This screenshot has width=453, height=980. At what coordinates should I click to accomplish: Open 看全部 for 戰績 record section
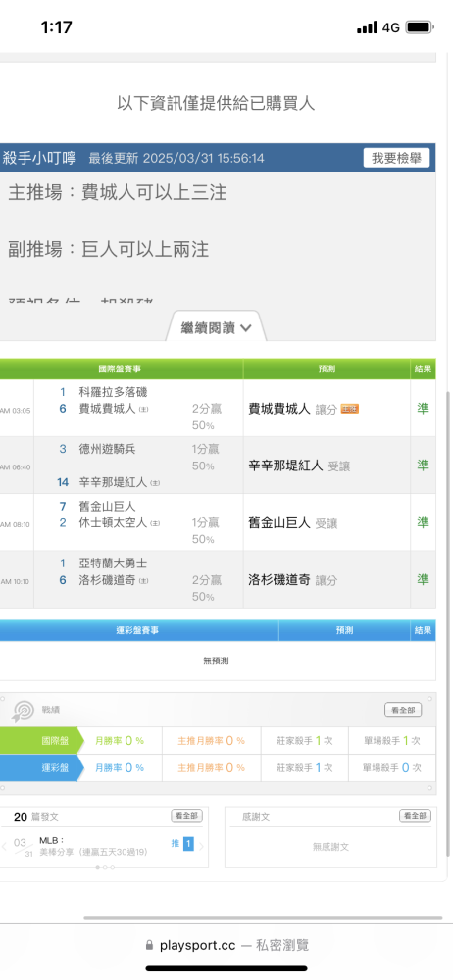click(x=403, y=710)
